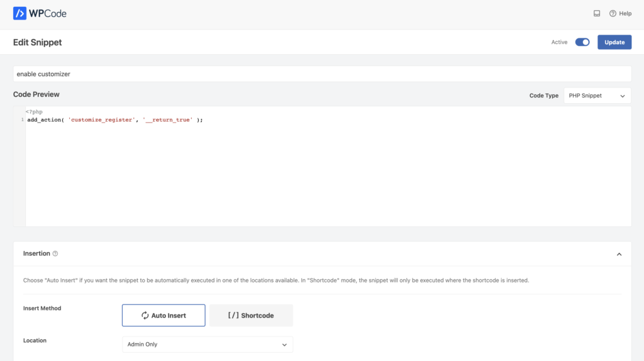The width and height of the screenshot is (644, 361).
Task: Click the 'enable customizer' title field
Action: click(x=322, y=74)
